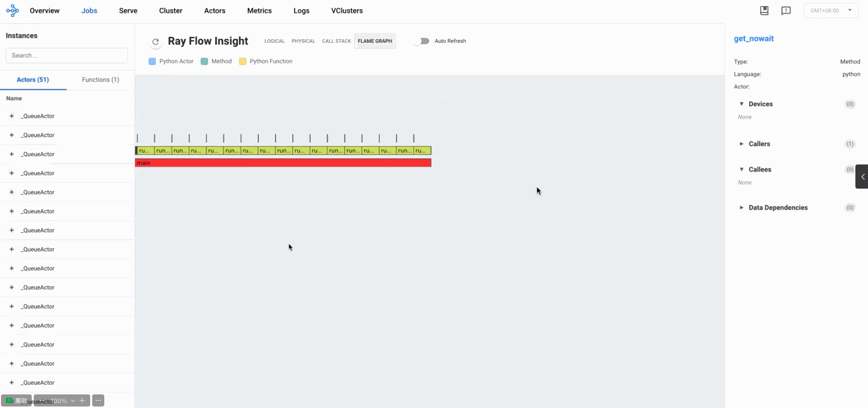Click the green upload arrow overlay button
This screenshot has width=868, height=408.
click(9, 400)
